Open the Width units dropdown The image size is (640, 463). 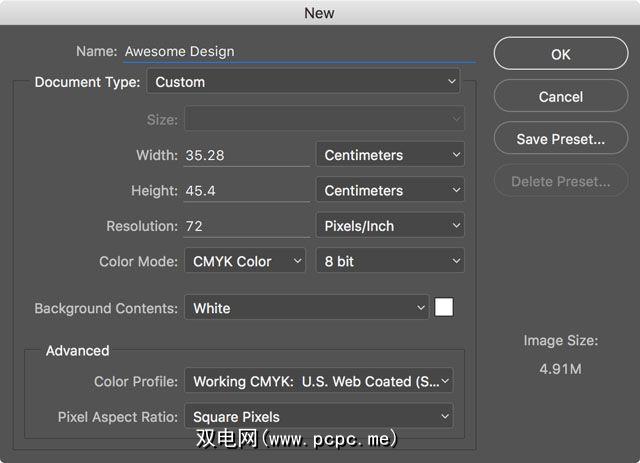(x=390, y=155)
